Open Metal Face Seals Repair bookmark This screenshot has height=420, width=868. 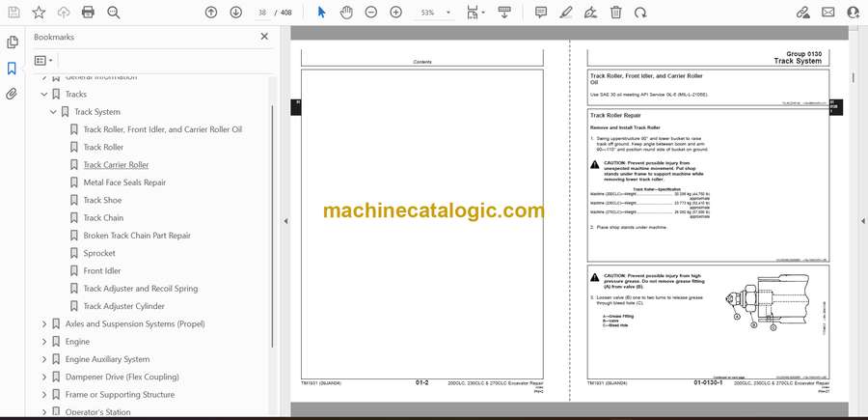(x=124, y=182)
